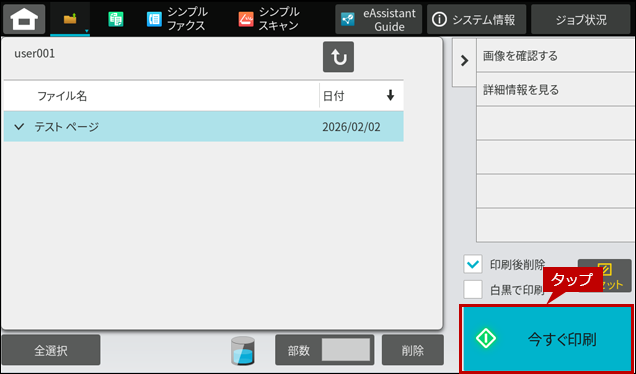Open シンプルファクス mode
636x374 pixels.
click(x=178, y=19)
